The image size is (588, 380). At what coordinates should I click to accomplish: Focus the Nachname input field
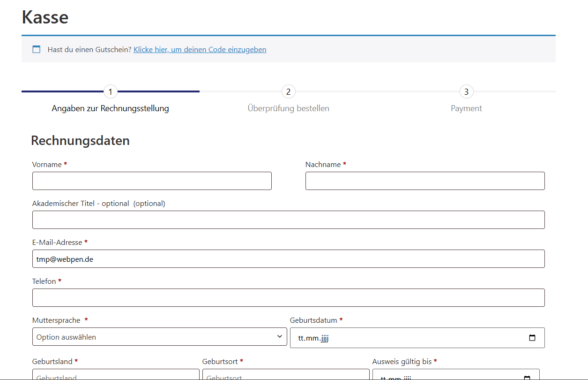[x=425, y=181]
